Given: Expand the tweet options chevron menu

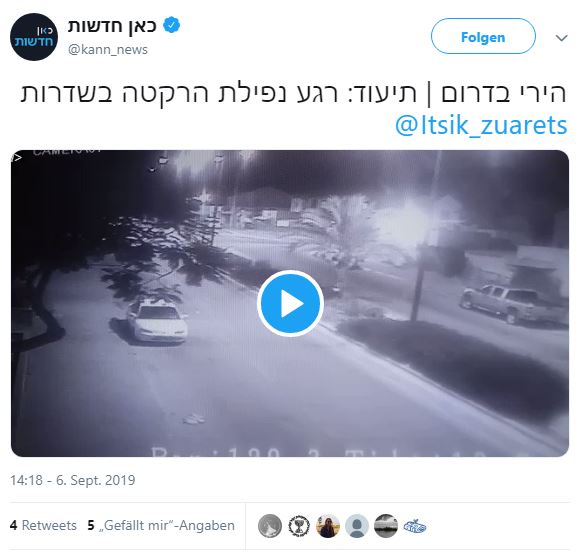Looking at the screenshot, I should tap(561, 37).
